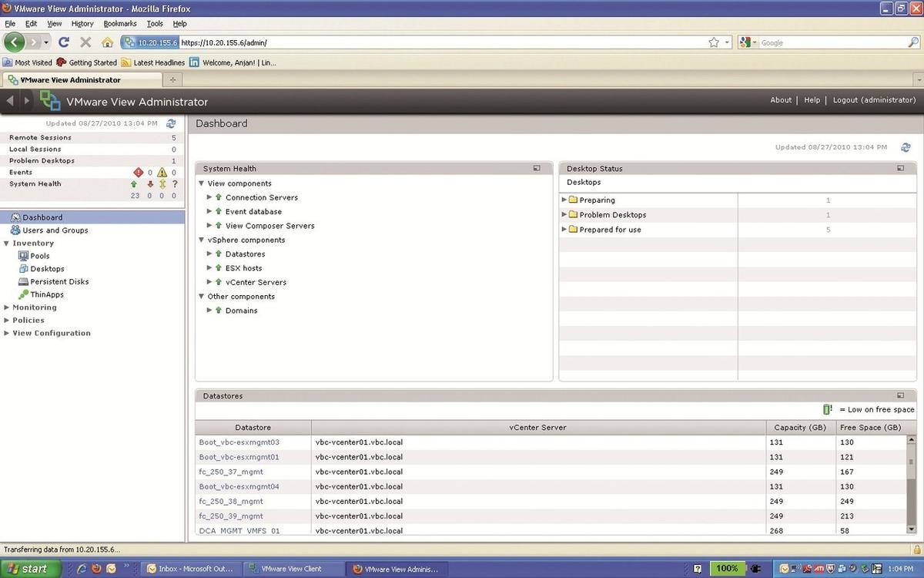Viewport: 924px width, 578px height.
Task: Expand the Monitoring sidebar section
Action: tap(6, 307)
